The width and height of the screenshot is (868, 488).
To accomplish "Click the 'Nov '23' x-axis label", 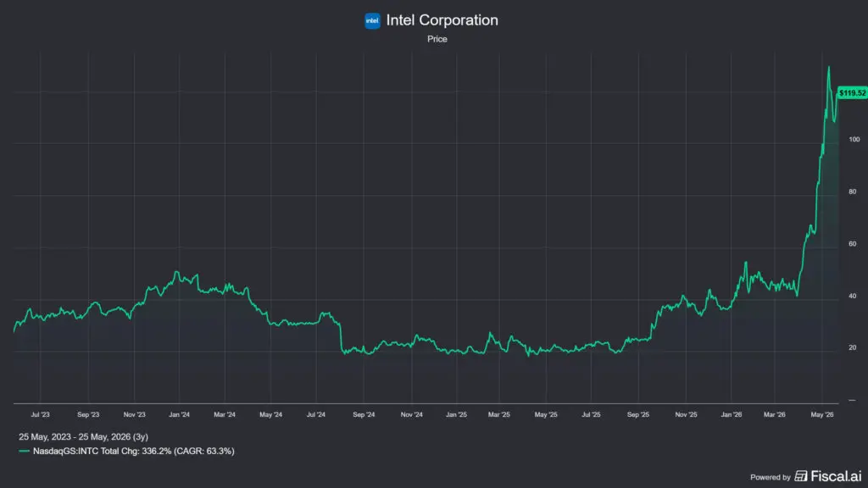I will (x=134, y=414).
